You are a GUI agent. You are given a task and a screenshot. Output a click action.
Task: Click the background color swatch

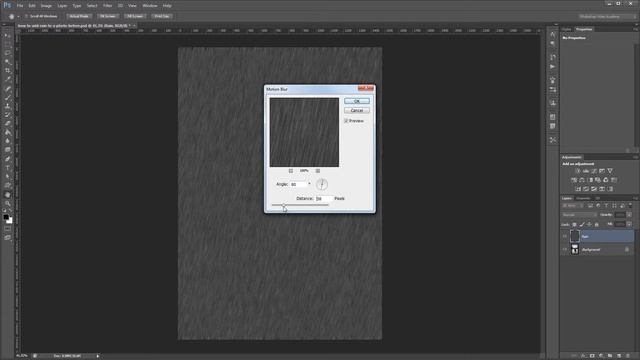point(10,221)
